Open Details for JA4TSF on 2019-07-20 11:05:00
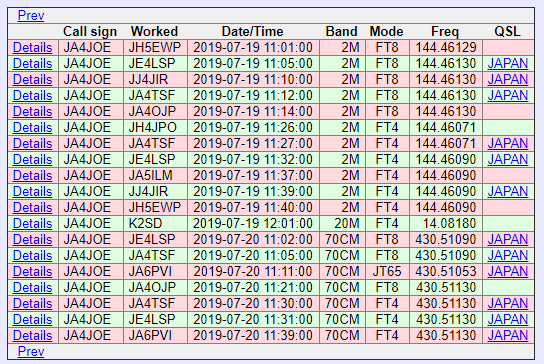This screenshot has width=544, height=364. pyautogui.click(x=32, y=255)
